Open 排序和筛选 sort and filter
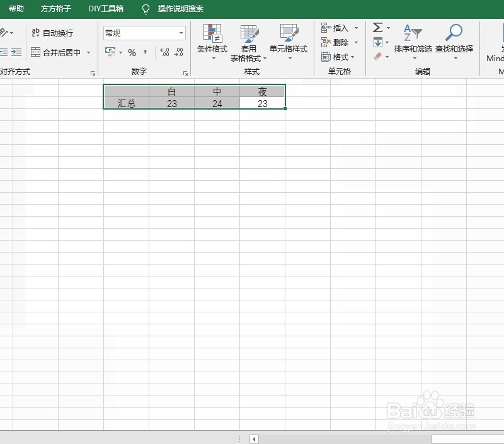The height and width of the screenshot is (444, 504). 413,42
